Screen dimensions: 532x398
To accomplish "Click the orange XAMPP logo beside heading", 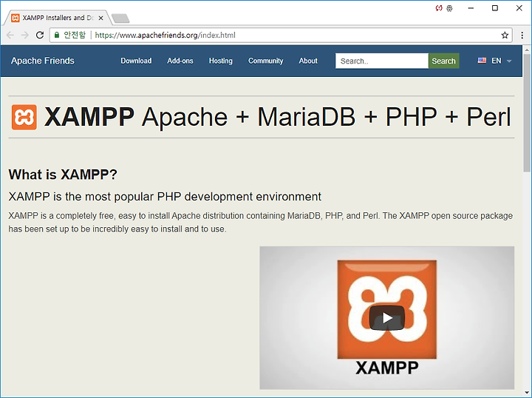I will tap(24, 117).
